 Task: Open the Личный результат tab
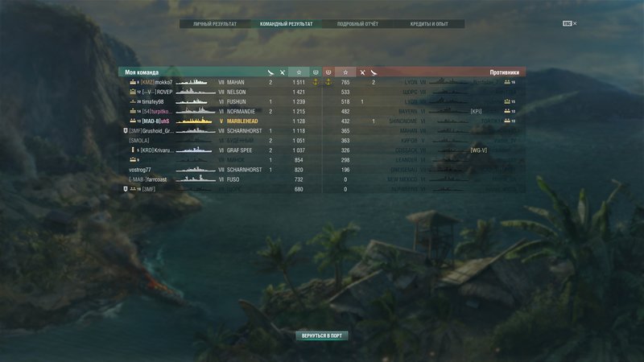[x=215, y=24]
